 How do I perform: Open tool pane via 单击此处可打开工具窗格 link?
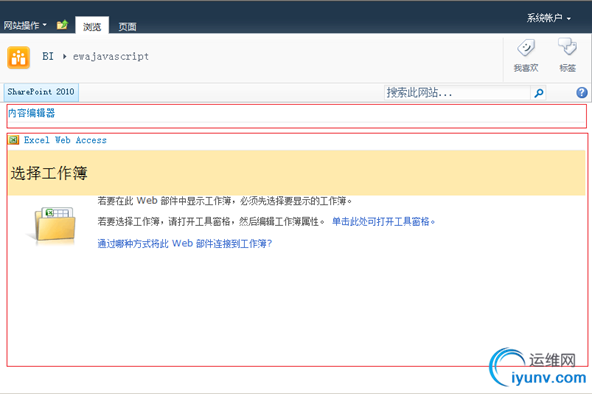coord(383,222)
